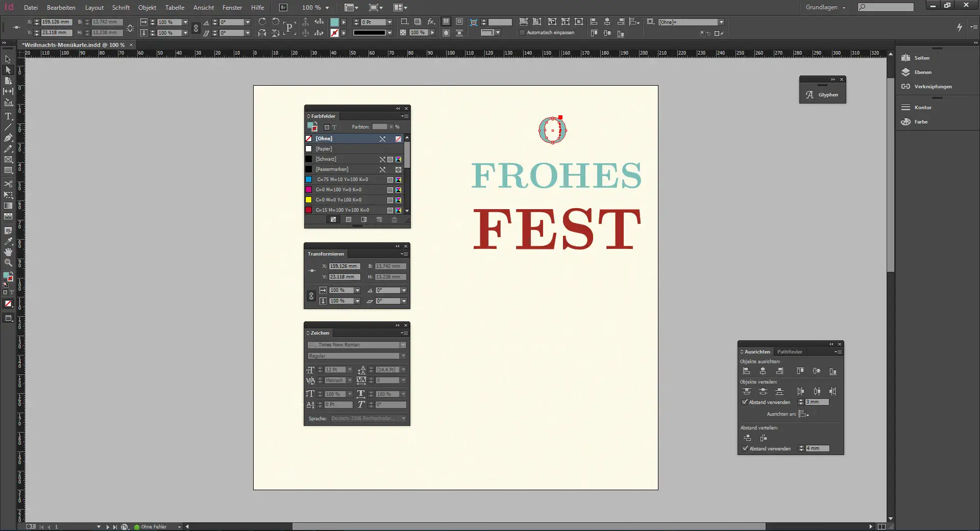Activate the Eyedropper tool
The width and height of the screenshot is (980, 531).
click(x=8, y=241)
